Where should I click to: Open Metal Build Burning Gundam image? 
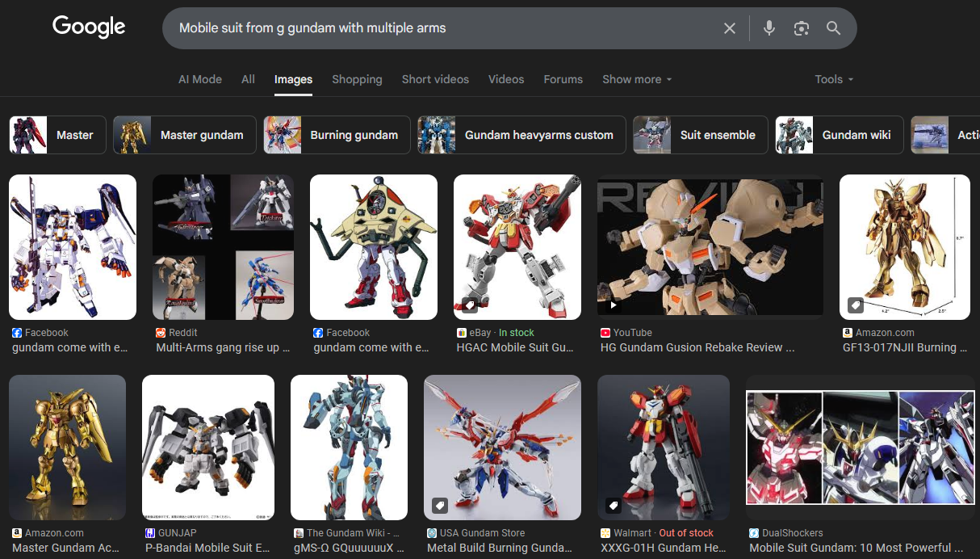[502, 448]
